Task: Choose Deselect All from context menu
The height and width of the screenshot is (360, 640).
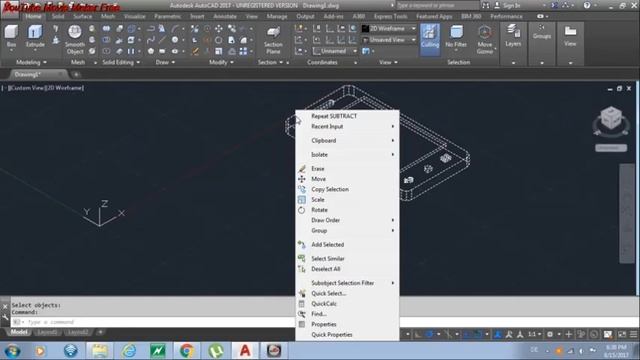Action: tap(347, 269)
